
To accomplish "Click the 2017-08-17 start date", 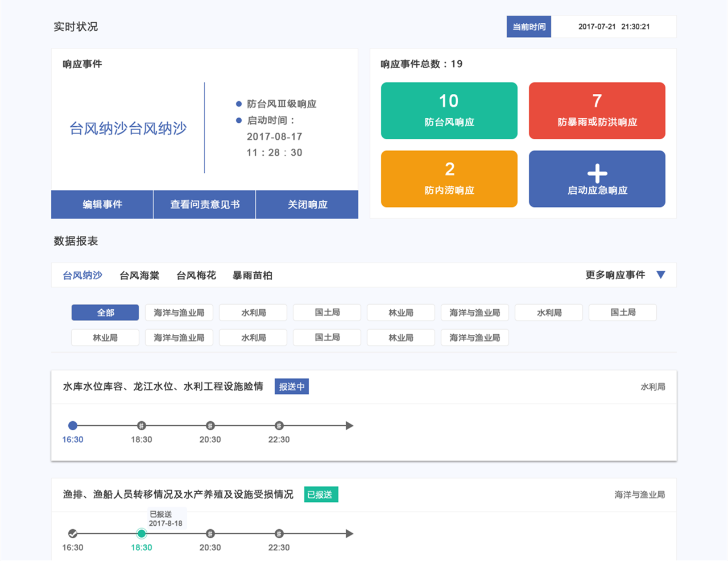I will [x=275, y=136].
